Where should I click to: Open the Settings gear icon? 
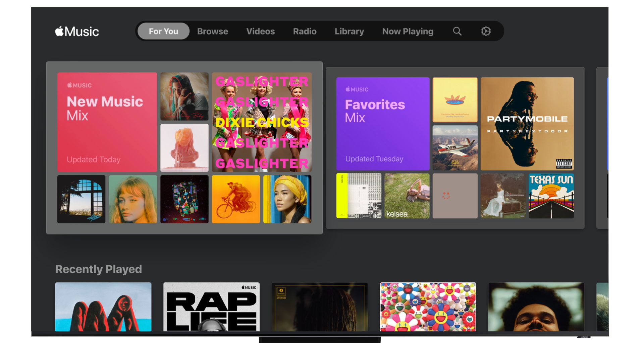tap(486, 31)
